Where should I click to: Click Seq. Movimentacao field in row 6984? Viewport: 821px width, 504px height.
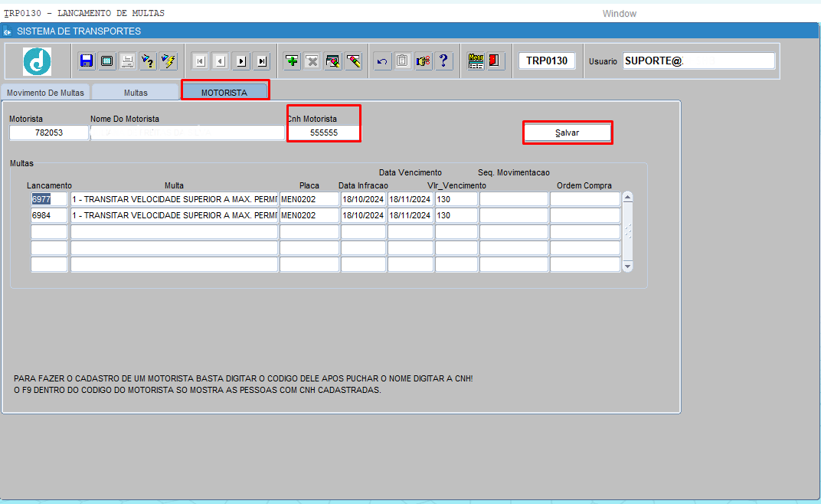coord(514,215)
